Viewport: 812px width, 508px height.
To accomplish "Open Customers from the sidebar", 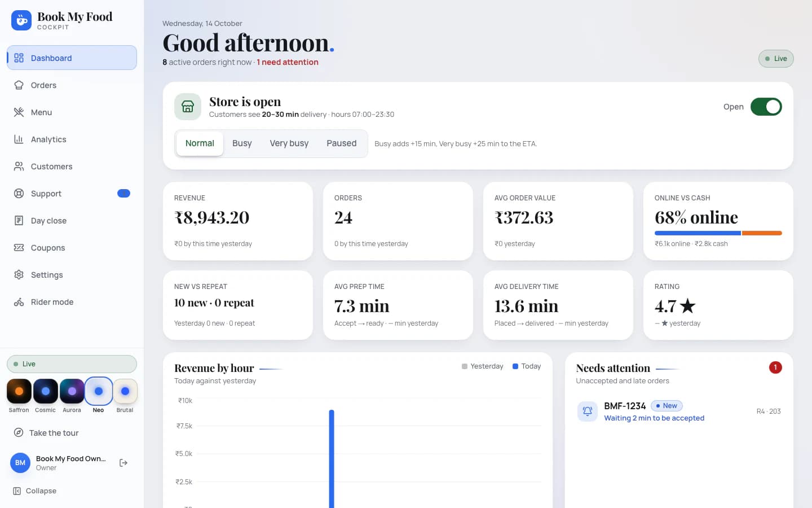I will click(72, 167).
